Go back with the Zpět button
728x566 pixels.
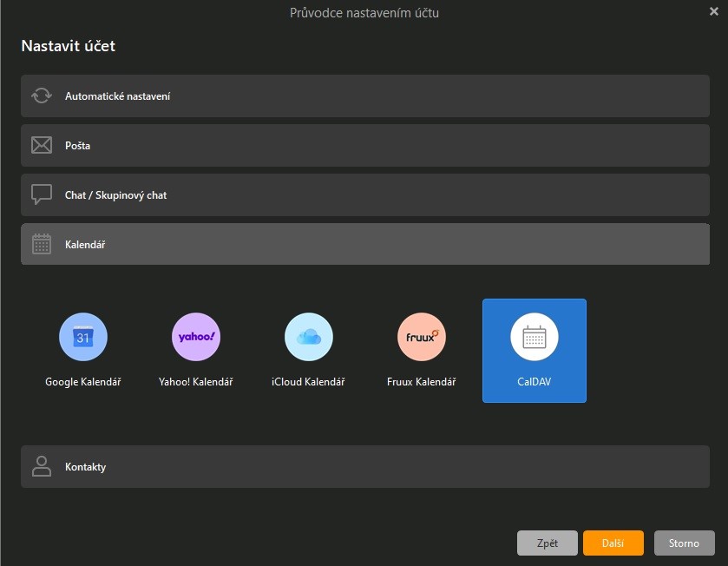[x=547, y=543]
